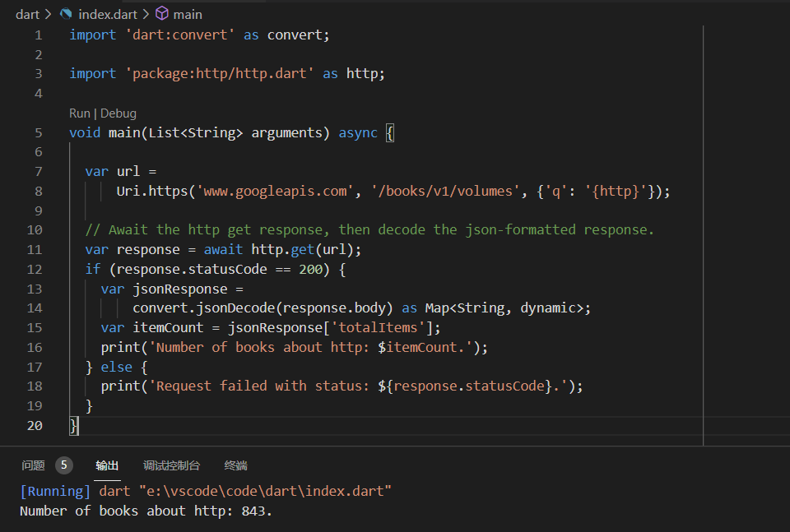Click 'itemCount' variable on line 15

[x=168, y=327]
